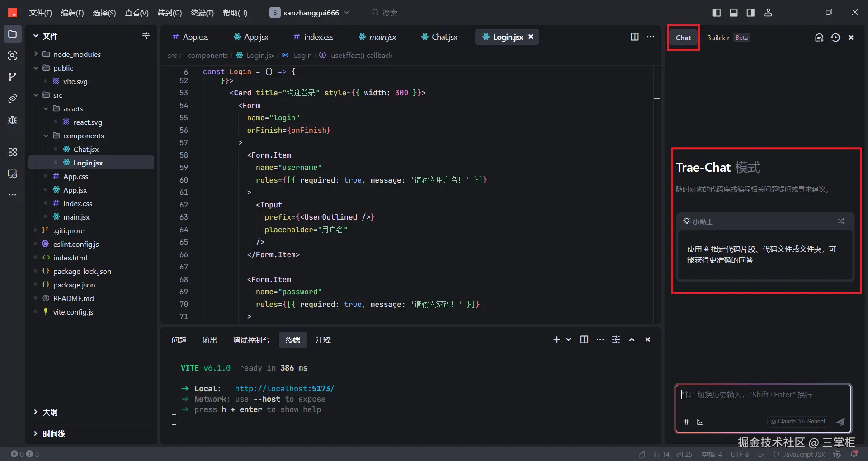Collapse the src folder
Screen dimensions: 868x461
click(36, 95)
